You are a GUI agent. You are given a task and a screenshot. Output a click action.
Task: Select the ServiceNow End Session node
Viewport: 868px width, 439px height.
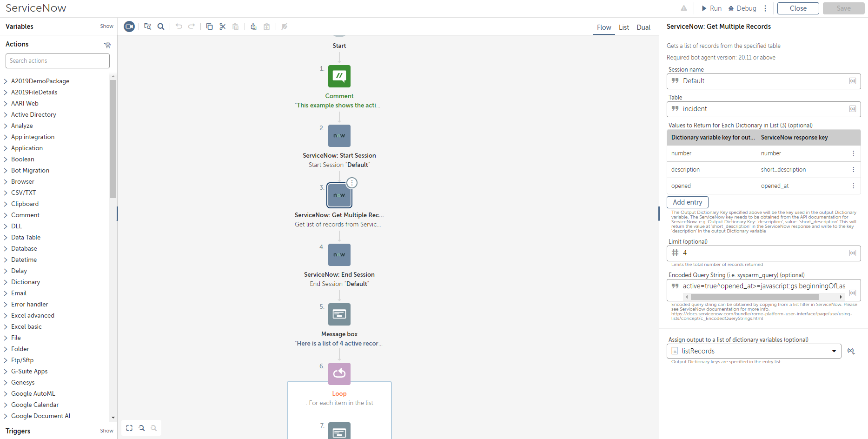[339, 255]
